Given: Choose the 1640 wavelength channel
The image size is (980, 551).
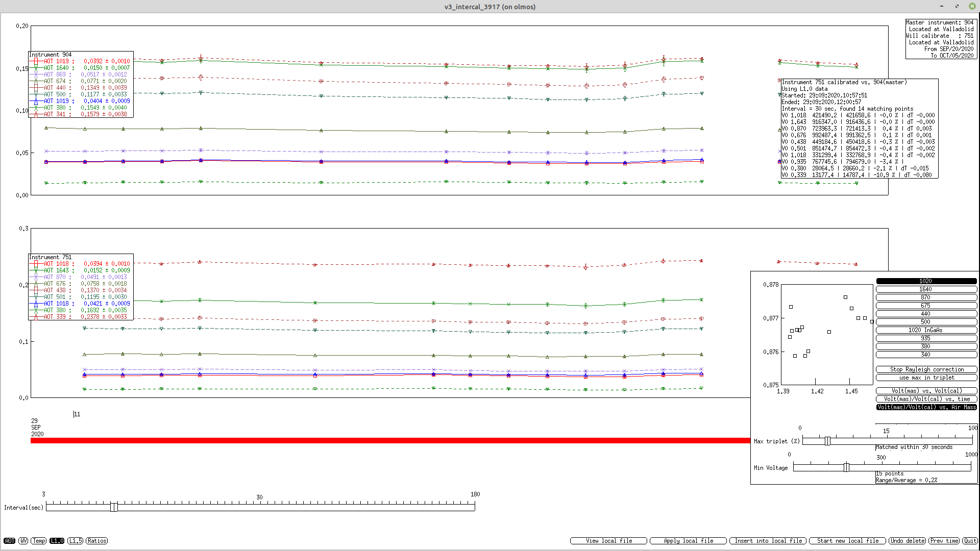Looking at the screenshot, I should click(x=926, y=289).
